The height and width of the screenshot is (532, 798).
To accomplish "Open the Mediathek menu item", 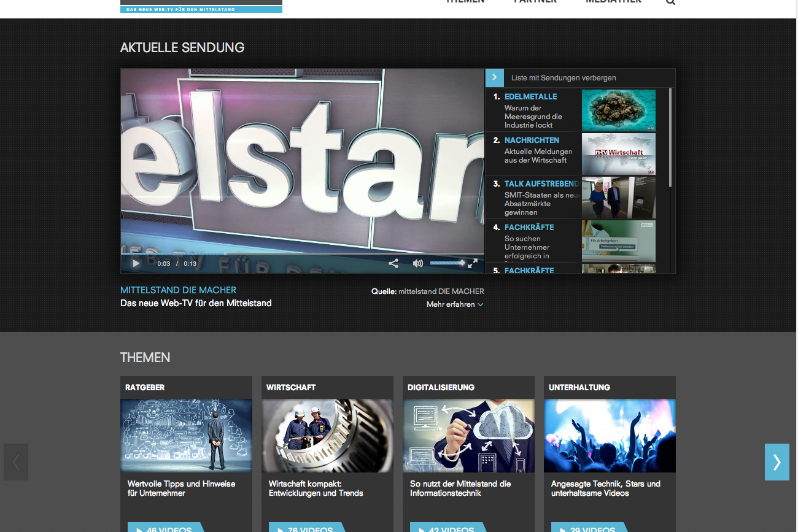I will tap(613, 2).
